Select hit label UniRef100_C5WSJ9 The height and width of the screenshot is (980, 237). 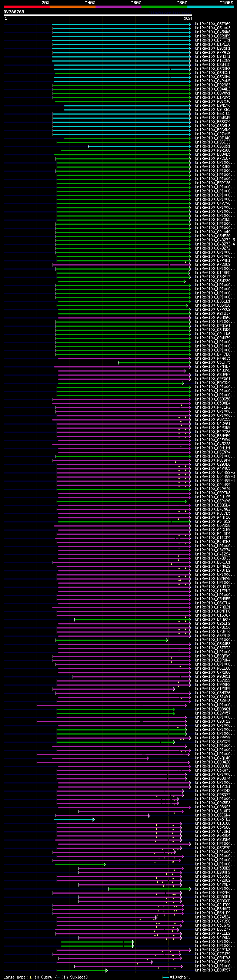tap(213, 118)
